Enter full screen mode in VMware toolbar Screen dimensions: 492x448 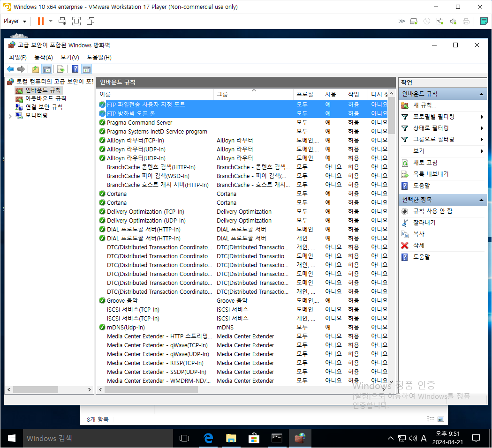pyautogui.click(x=76, y=21)
